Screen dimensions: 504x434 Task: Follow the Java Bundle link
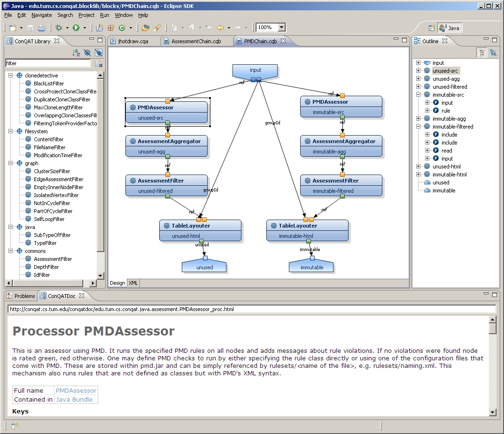pyautogui.click(x=74, y=399)
